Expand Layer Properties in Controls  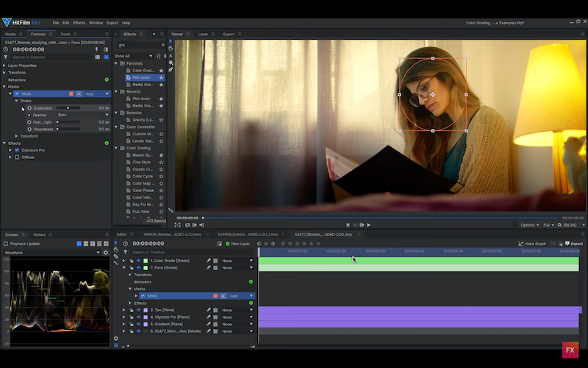[x=4, y=66]
